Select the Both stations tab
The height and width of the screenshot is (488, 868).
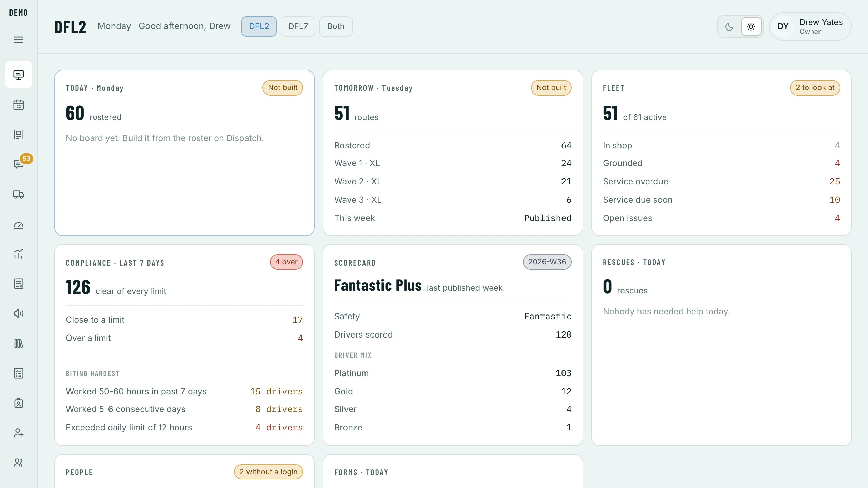[336, 26]
